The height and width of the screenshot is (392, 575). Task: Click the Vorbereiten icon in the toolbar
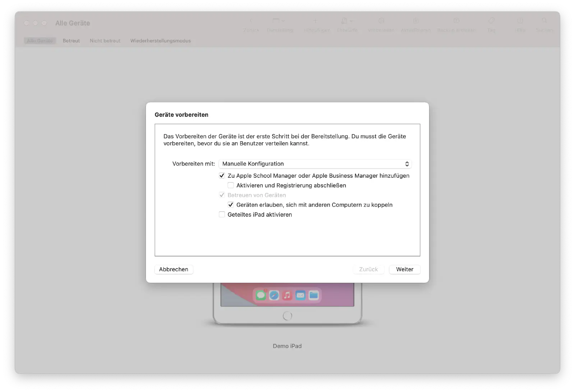pos(381,21)
